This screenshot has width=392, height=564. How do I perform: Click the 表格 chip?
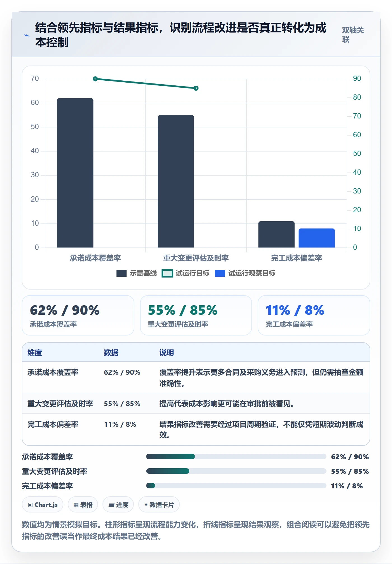pos(83,505)
